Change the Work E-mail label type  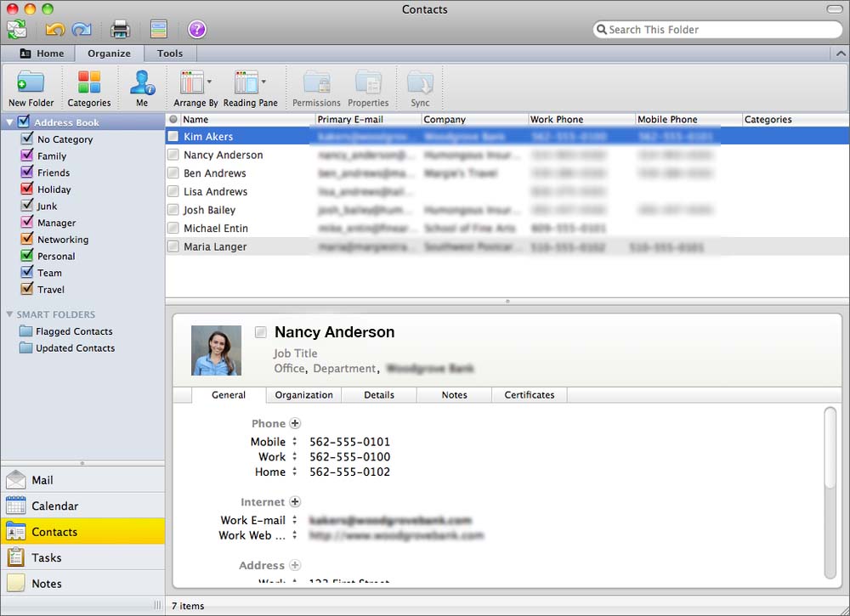click(x=295, y=520)
